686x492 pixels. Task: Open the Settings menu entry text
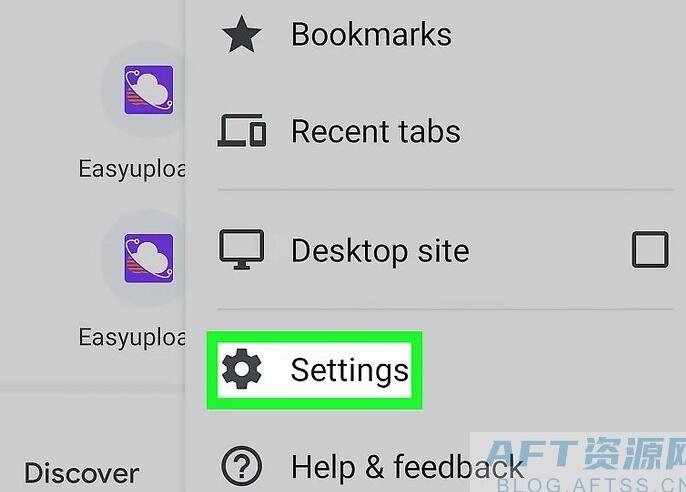350,370
